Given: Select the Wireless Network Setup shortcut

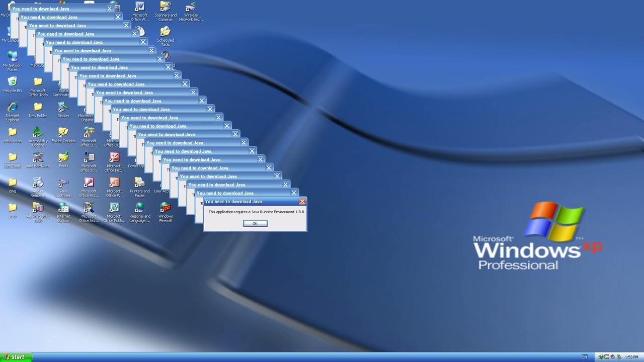Looking at the screenshot, I should [191, 11].
